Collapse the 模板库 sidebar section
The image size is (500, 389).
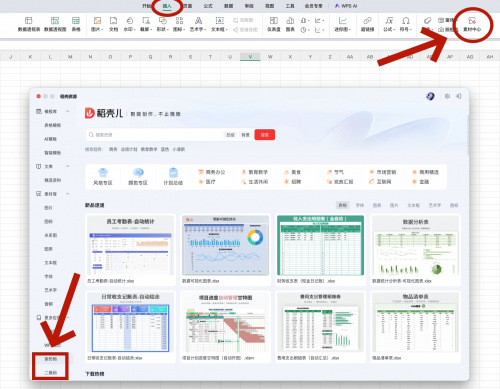point(68,111)
